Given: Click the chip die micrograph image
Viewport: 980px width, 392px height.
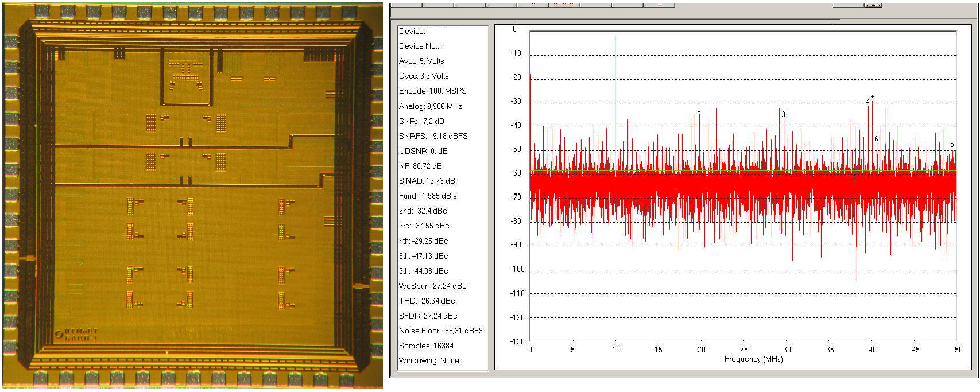Looking at the screenshot, I should point(192,195).
